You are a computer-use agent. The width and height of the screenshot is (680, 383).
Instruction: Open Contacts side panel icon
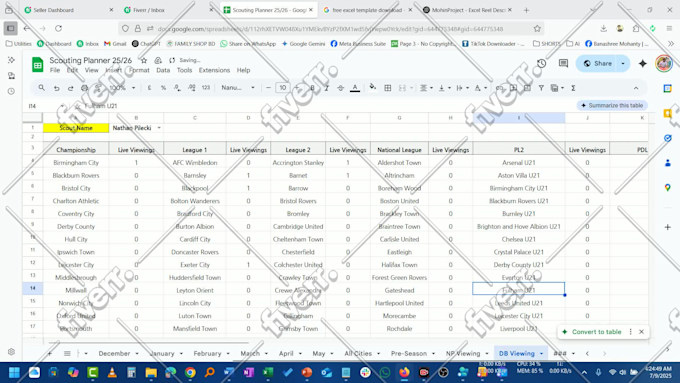pos(667,163)
